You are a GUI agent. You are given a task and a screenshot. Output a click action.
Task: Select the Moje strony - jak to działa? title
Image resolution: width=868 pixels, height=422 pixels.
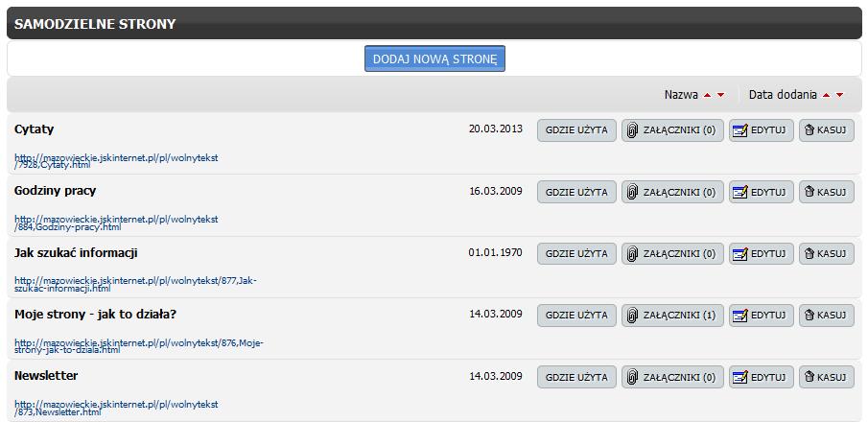pyautogui.click(x=95, y=314)
